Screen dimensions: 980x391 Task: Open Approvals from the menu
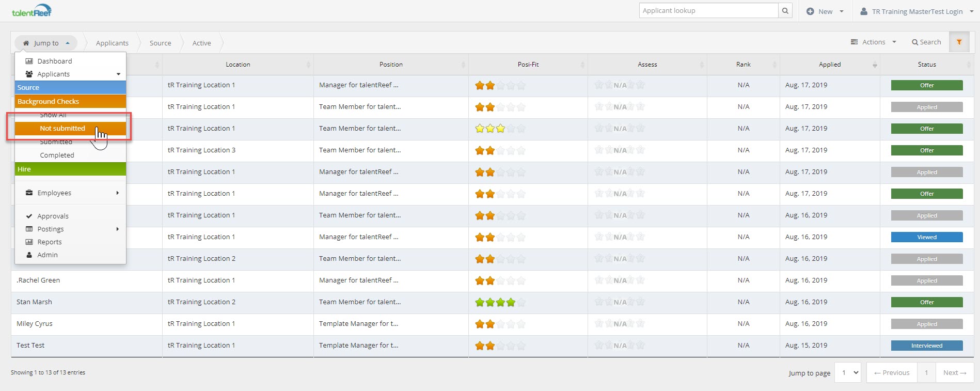53,216
